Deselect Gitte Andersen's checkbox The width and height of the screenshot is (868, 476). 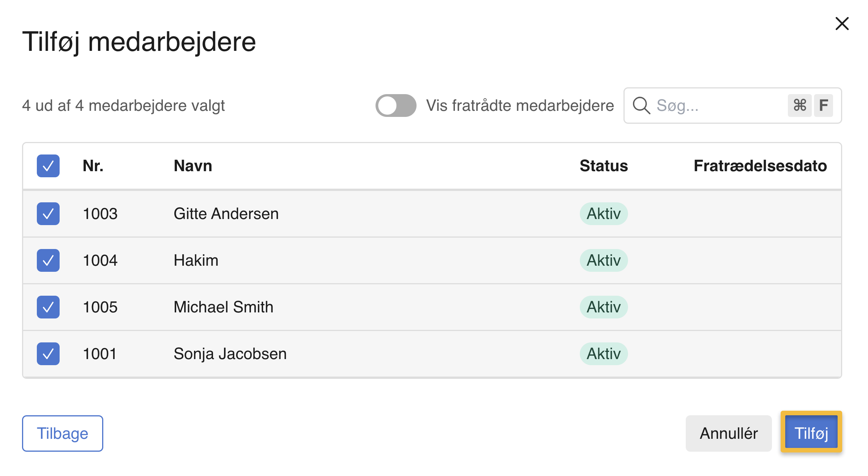[48, 214]
